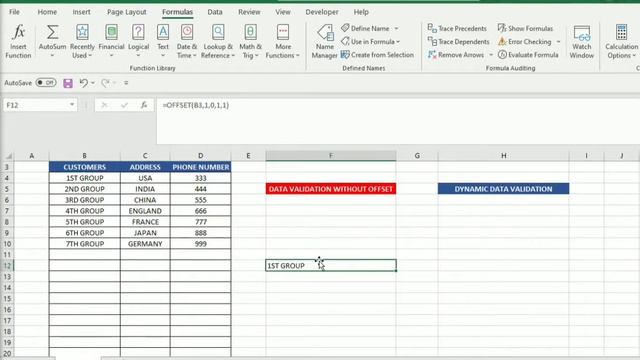Viewport: 640px width, 360px height.
Task: Run Error Checking
Action: [x=525, y=42]
